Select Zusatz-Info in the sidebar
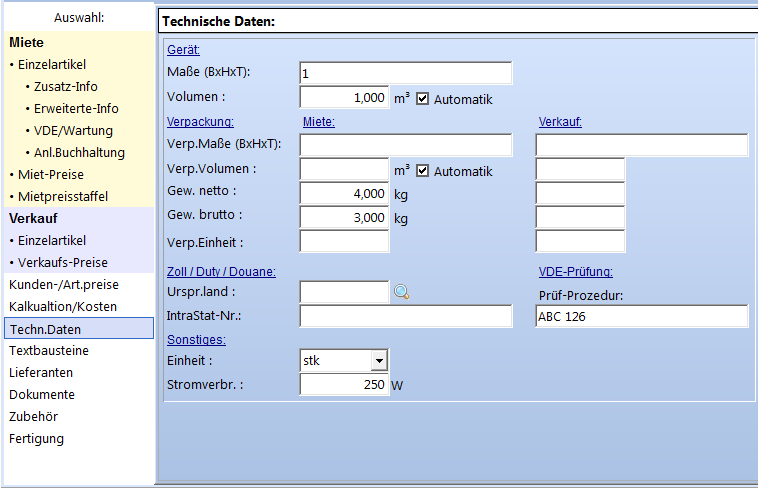This screenshot has width=758, height=488. (65, 87)
